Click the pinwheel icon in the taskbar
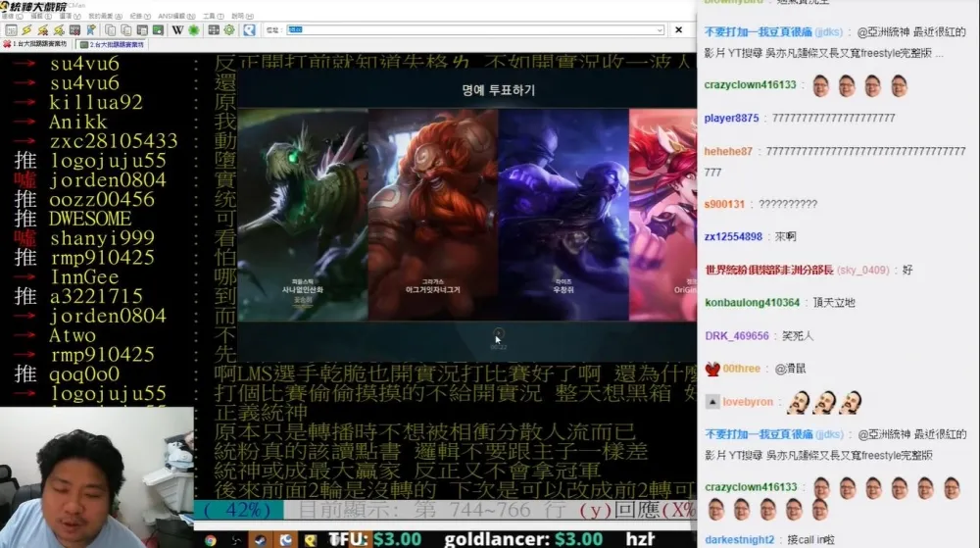This screenshot has height=548, width=980. tap(235, 540)
